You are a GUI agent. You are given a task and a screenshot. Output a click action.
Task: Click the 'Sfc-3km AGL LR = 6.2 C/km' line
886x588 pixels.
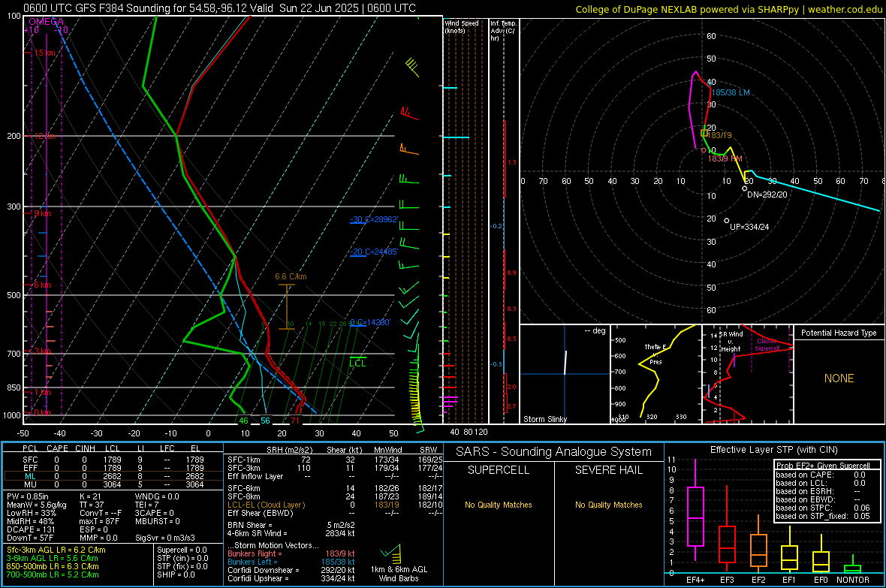pyautogui.click(x=56, y=550)
